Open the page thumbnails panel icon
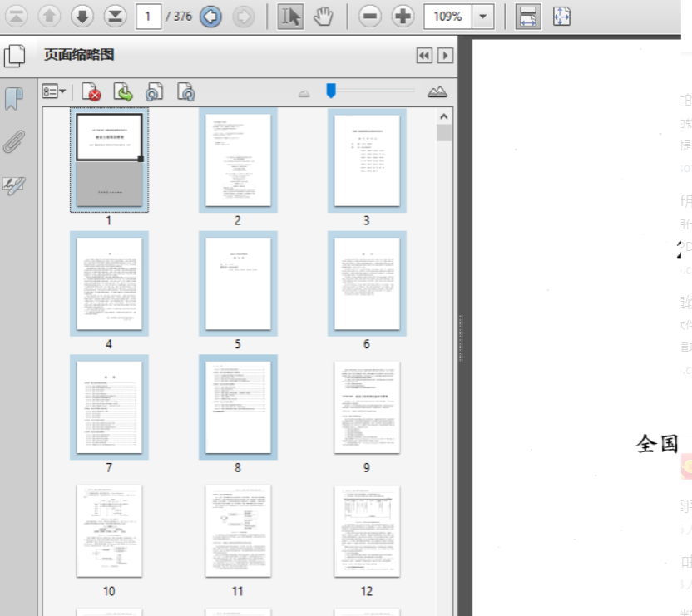Screen dimensions: 692x616 (x=15, y=56)
